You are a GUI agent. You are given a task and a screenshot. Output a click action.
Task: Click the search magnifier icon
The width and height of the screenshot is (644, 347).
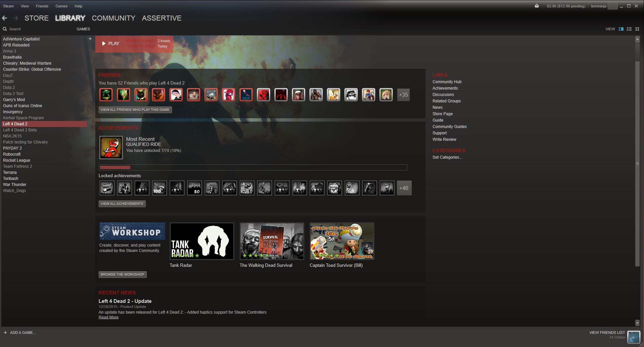[x=5, y=29]
